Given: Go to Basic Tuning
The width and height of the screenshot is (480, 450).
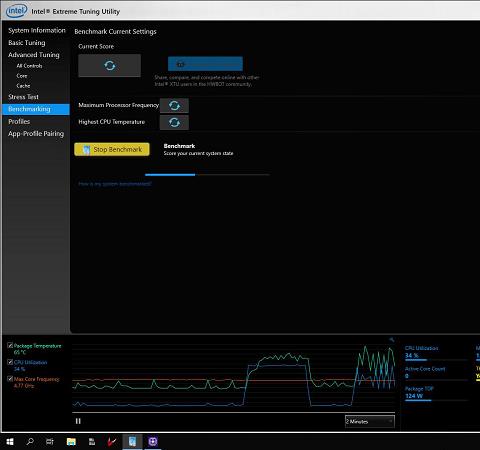Looking at the screenshot, I should click(x=27, y=43).
